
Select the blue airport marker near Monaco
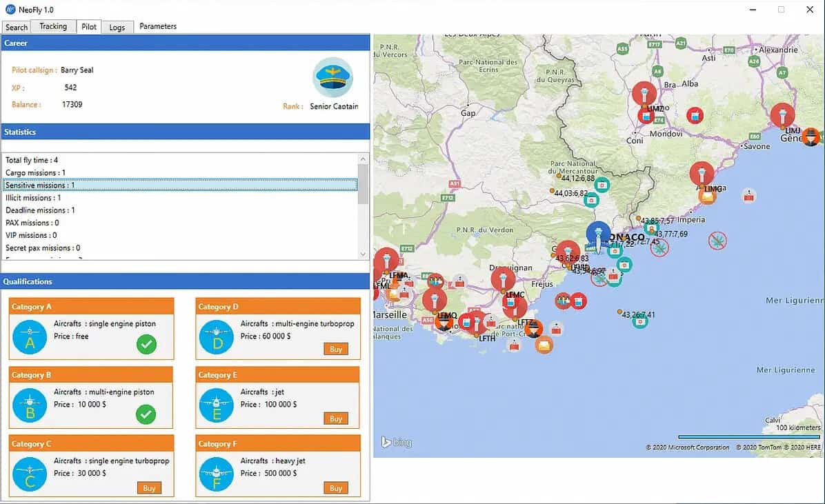click(598, 234)
